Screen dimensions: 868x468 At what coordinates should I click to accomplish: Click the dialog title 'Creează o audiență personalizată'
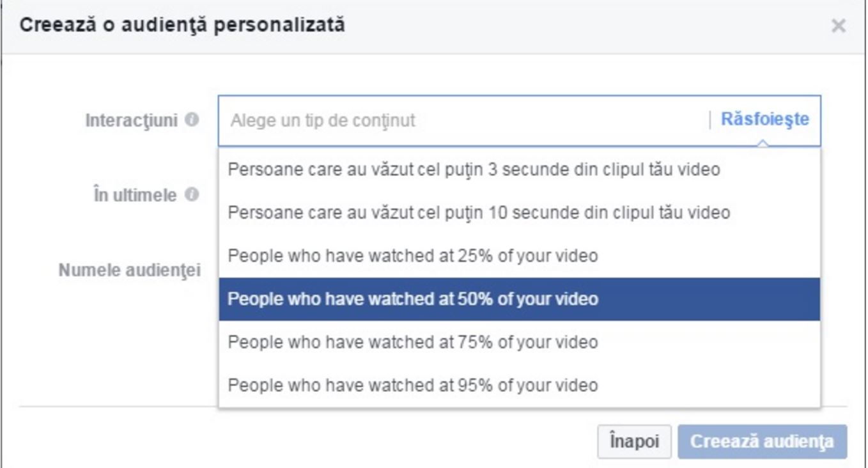(x=183, y=26)
